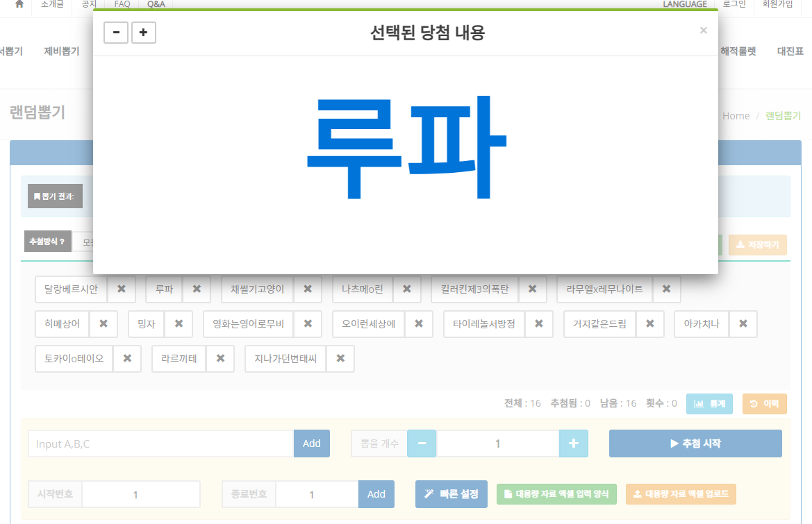Screen dimensions: 812x524
Task: Decrease the draw count with minus stepper
Action: [x=422, y=443]
